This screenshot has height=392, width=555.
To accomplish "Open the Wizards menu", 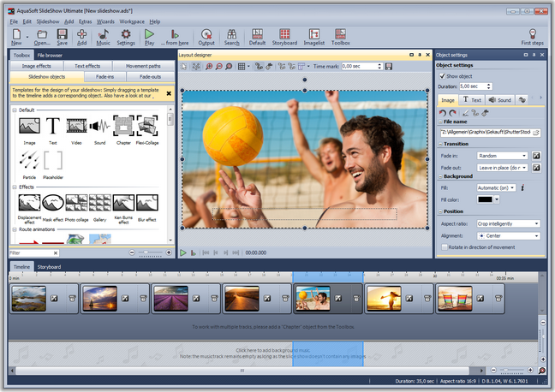I will tap(105, 21).
